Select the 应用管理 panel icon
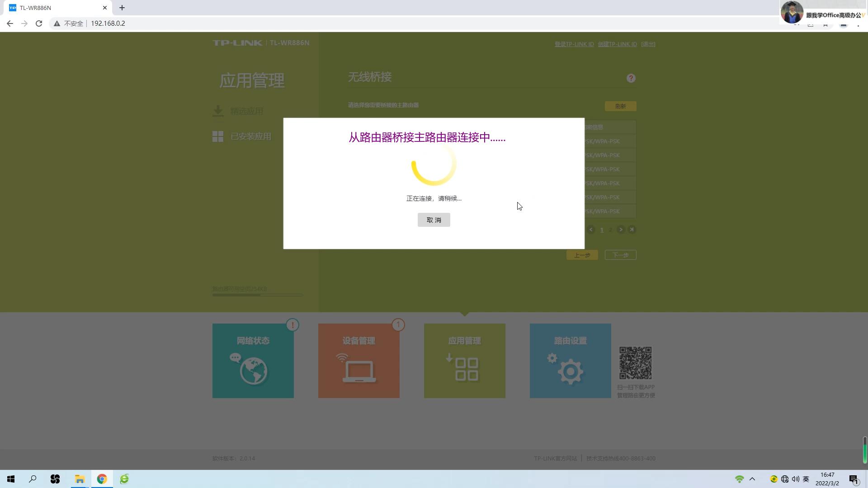The height and width of the screenshot is (488, 868). [x=464, y=360]
